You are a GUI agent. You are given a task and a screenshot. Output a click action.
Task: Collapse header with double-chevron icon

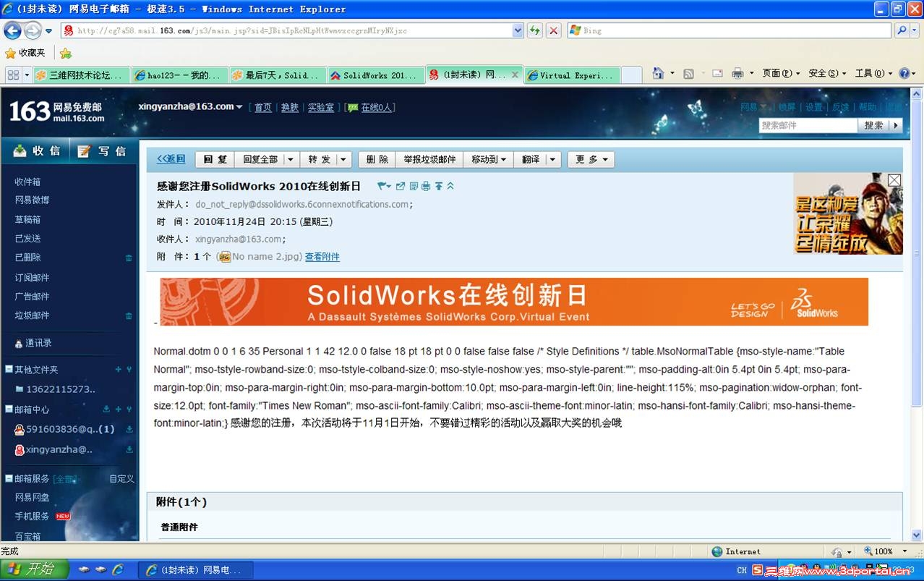pyautogui.click(x=450, y=187)
